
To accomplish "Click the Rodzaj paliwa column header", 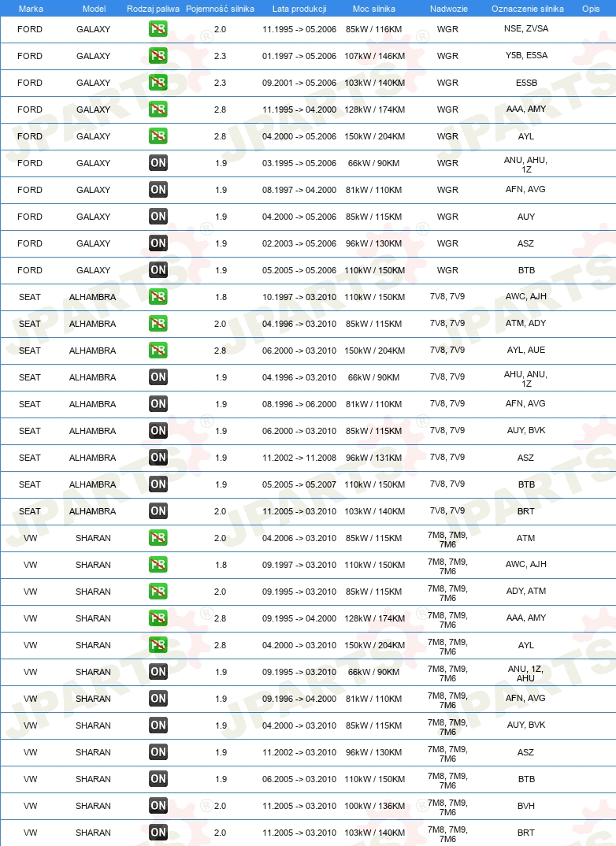I will click(x=153, y=9).
